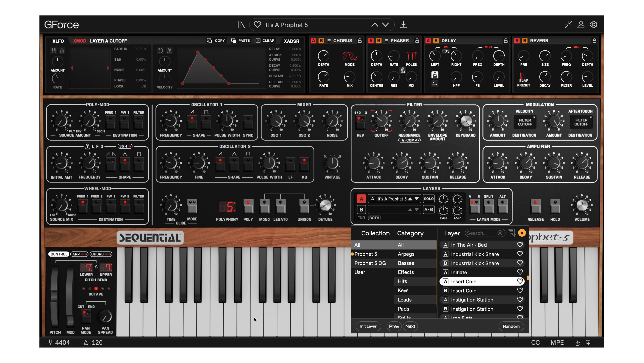The width and height of the screenshot is (644, 363).
Task: Click the COPY button in XMOD bar
Action: click(216, 41)
